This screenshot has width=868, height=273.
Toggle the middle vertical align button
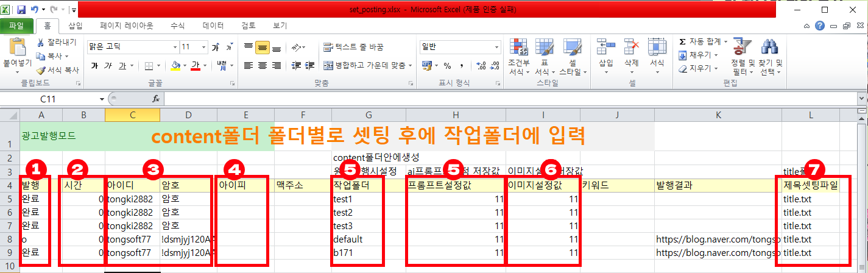coord(263,48)
